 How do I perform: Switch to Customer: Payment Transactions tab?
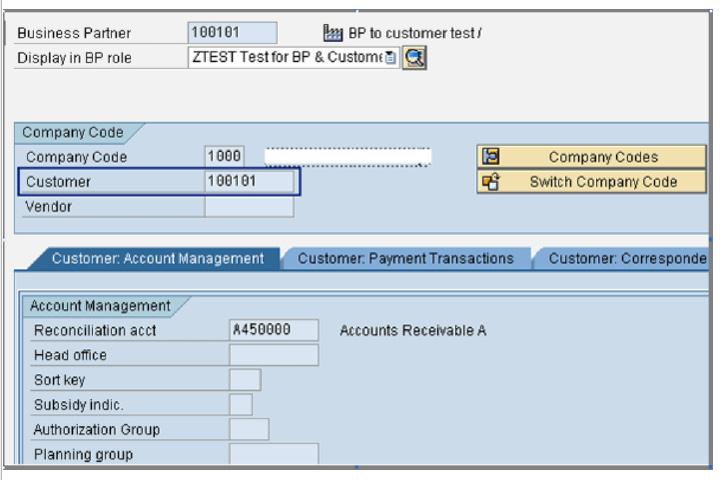click(x=405, y=258)
